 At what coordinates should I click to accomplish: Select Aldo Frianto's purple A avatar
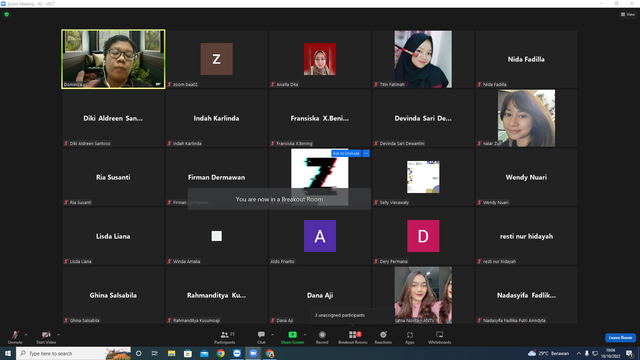(x=320, y=236)
